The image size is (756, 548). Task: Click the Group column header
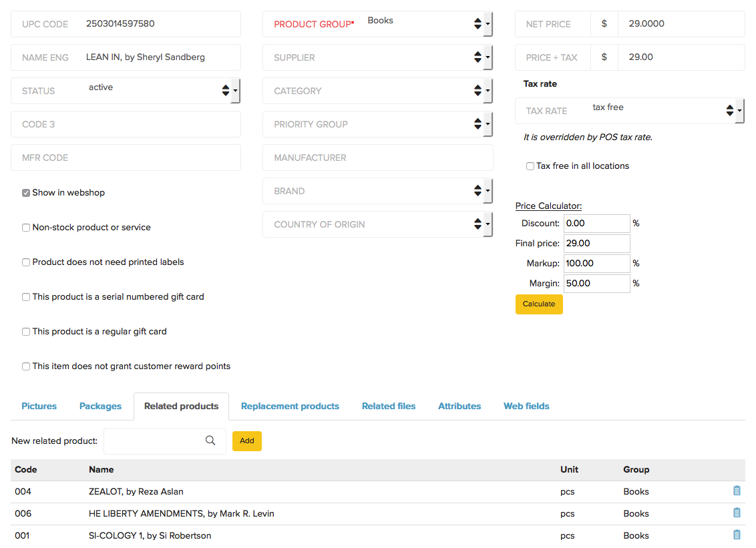tap(636, 469)
